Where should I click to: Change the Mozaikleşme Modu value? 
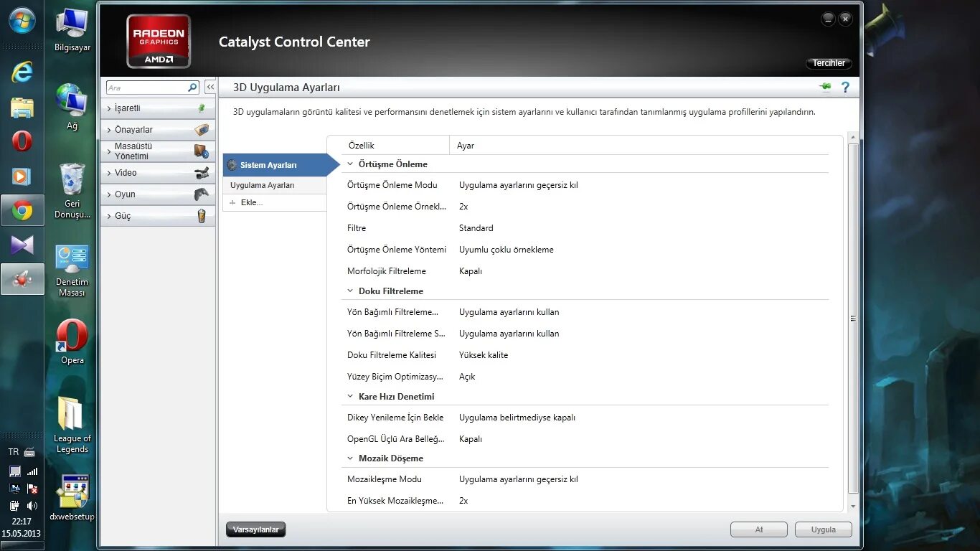tap(519, 479)
